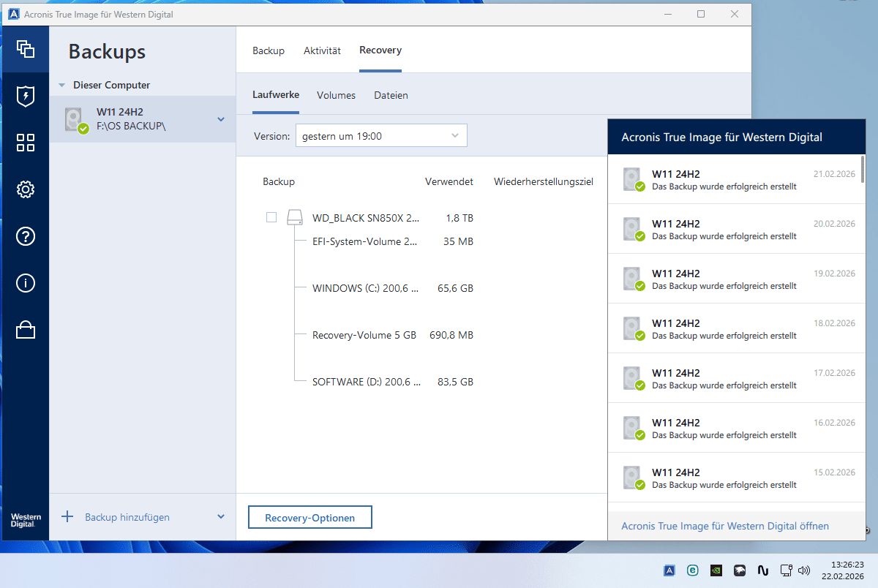Click the Backup column header
Image resolution: width=878 pixels, height=588 pixels.
coord(279,181)
